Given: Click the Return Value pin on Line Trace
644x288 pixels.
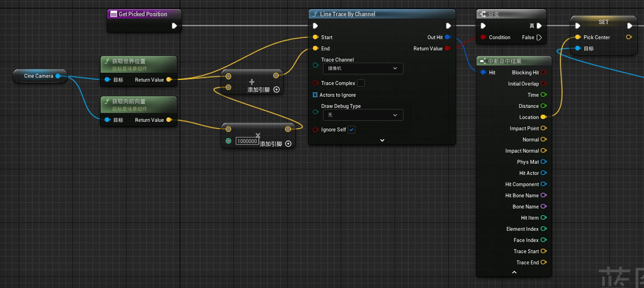Looking at the screenshot, I should tap(448, 48).
